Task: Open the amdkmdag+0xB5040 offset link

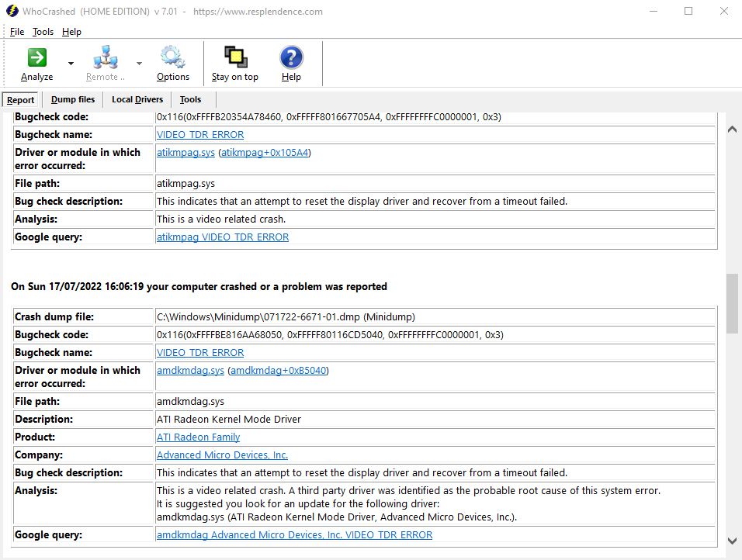Action: (x=278, y=371)
